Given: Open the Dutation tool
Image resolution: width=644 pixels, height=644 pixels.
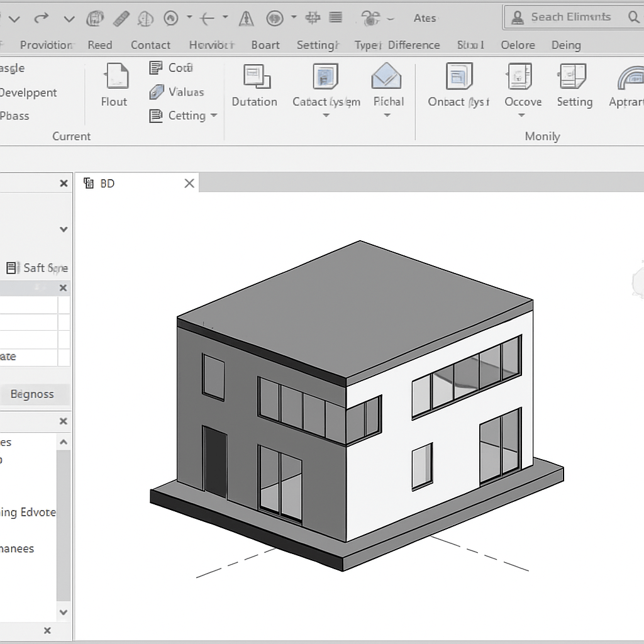Looking at the screenshot, I should pyautogui.click(x=254, y=85).
